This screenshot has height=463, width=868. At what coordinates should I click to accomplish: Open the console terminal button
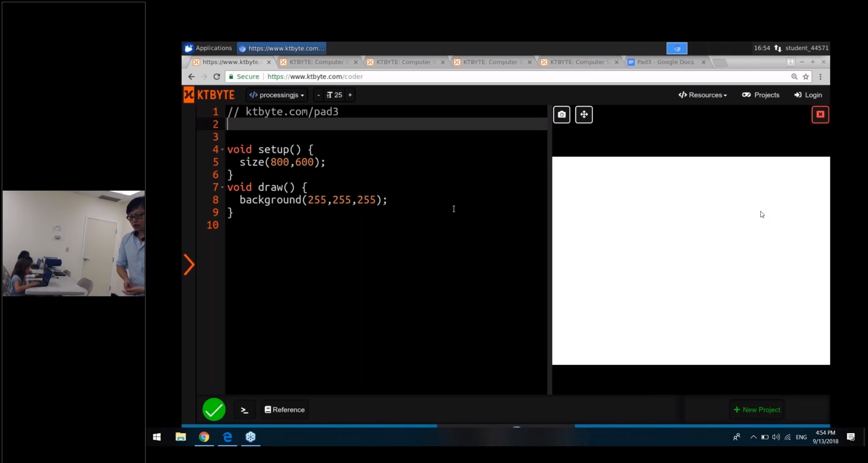(x=245, y=410)
